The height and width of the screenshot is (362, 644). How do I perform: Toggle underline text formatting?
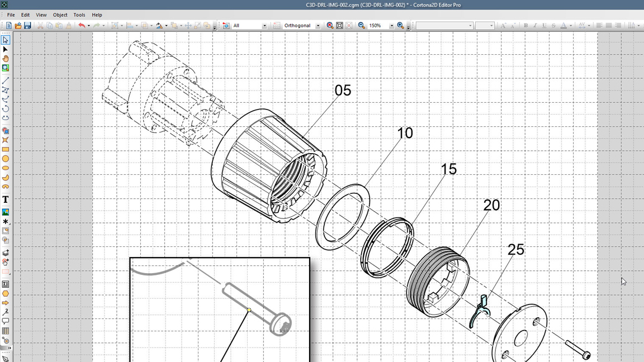tap(544, 26)
